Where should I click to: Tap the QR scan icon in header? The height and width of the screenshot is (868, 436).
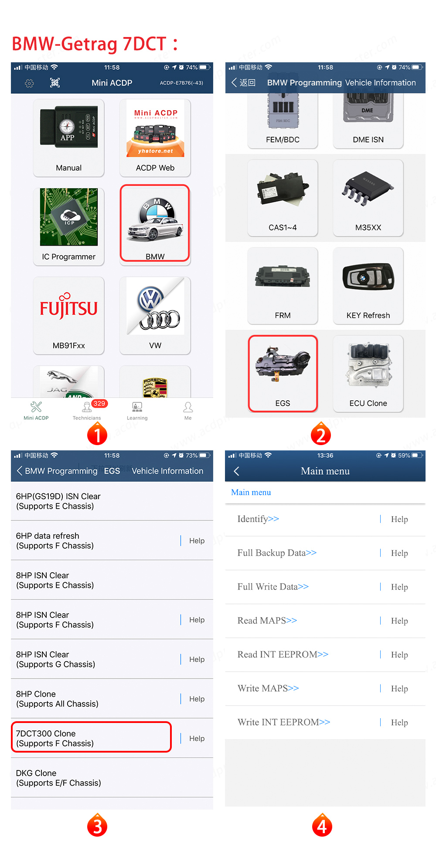click(x=55, y=83)
